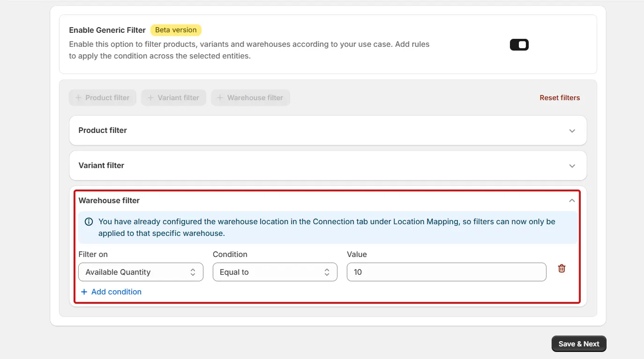Click the 'Condition' field label
644x359 pixels.
(x=230, y=254)
